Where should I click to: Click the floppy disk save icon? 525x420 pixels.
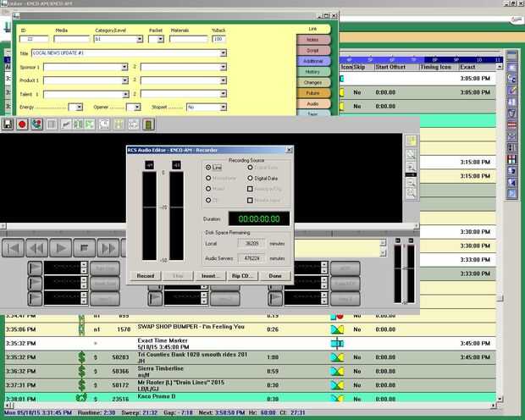8,124
